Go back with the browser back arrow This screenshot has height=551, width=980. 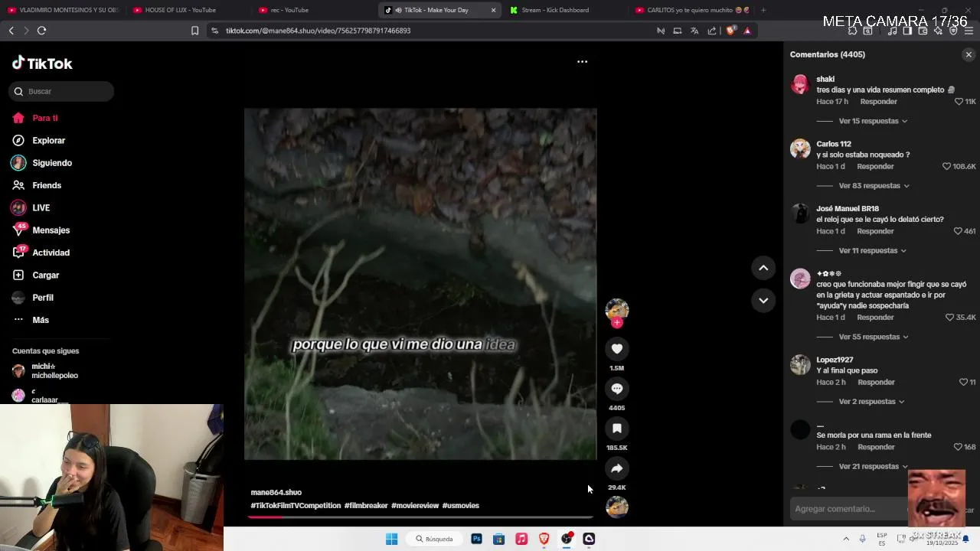pyautogui.click(x=11, y=31)
